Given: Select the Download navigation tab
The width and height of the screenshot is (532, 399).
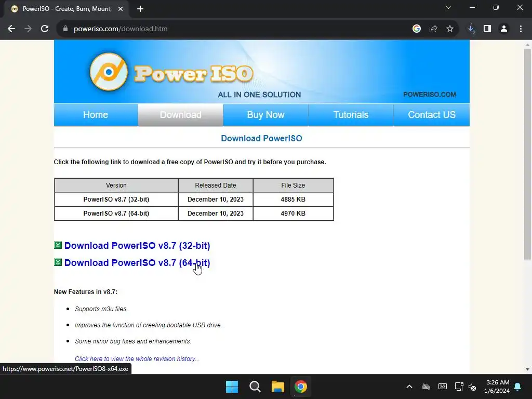Looking at the screenshot, I should 180,115.
